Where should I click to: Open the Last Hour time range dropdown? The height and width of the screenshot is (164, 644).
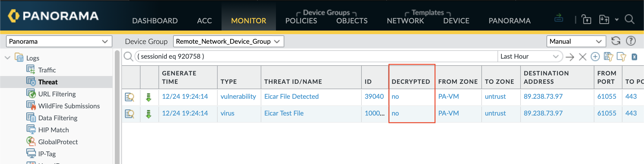pos(530,56)
